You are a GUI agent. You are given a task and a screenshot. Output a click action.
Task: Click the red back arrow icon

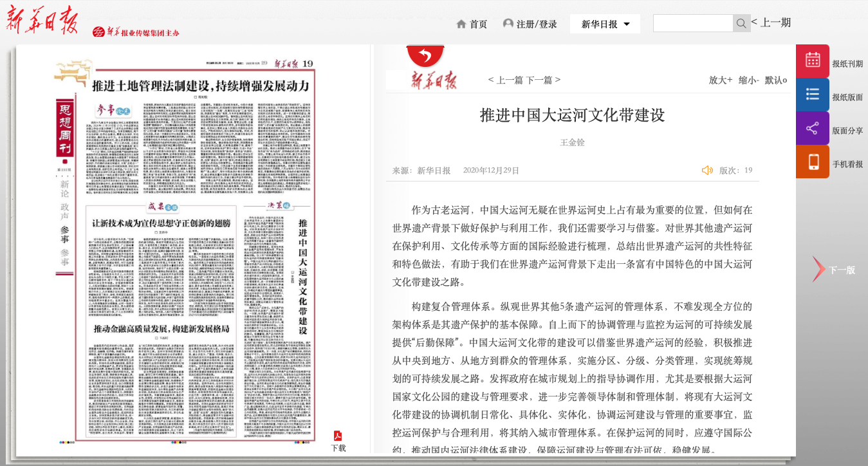coord(425,56)
